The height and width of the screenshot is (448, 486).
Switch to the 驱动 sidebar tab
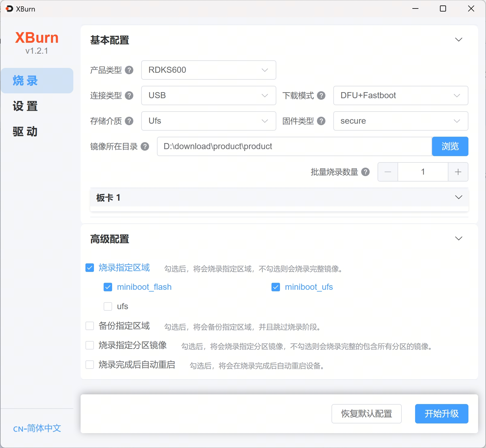pos(37,132)
